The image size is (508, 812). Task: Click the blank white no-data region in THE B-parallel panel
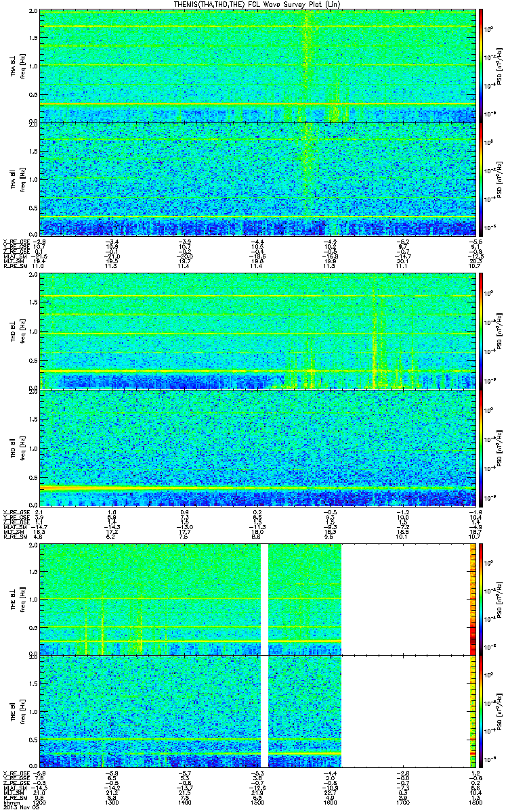pos(406,710)
